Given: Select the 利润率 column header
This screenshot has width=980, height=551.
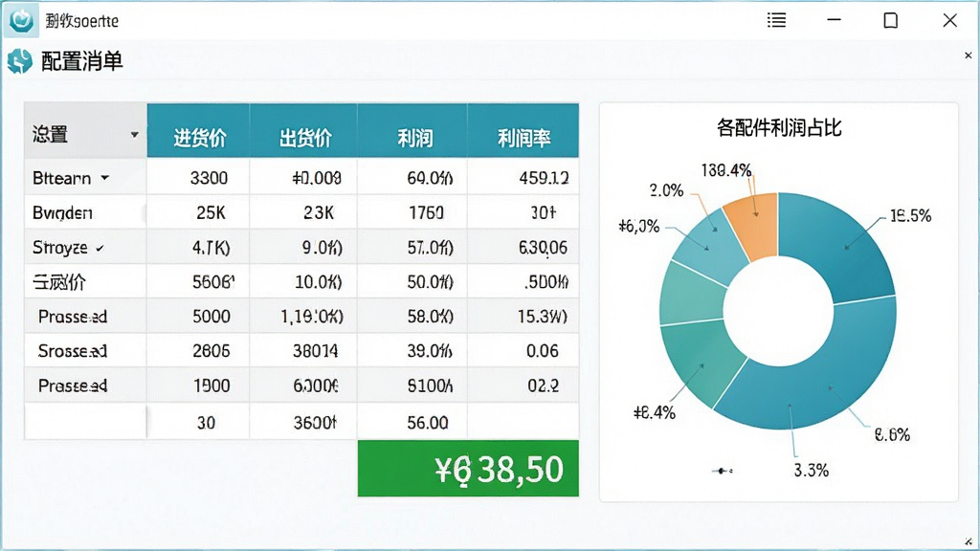Looking at the screenshot, I should tap(523, 130).
